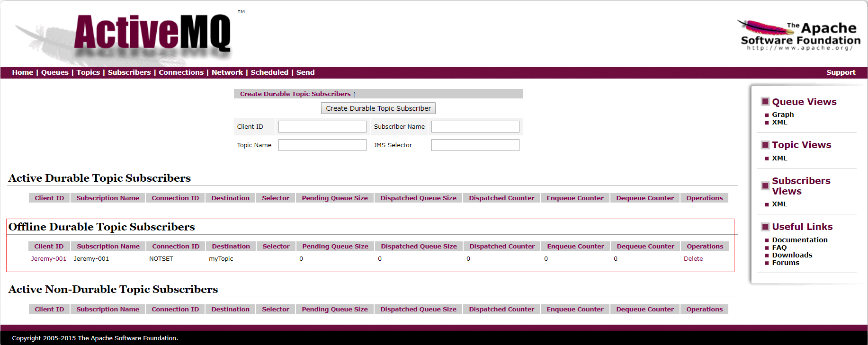Click the Active Durable Topic Subscribers heading
This screenshot has height=345, width=868.
(99, 178)
